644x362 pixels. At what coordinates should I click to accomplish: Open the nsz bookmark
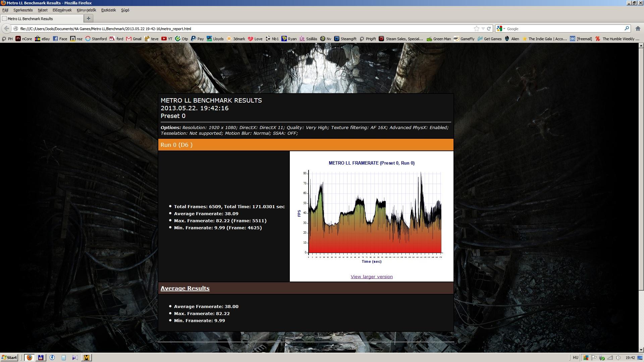[x=76, y=39]
